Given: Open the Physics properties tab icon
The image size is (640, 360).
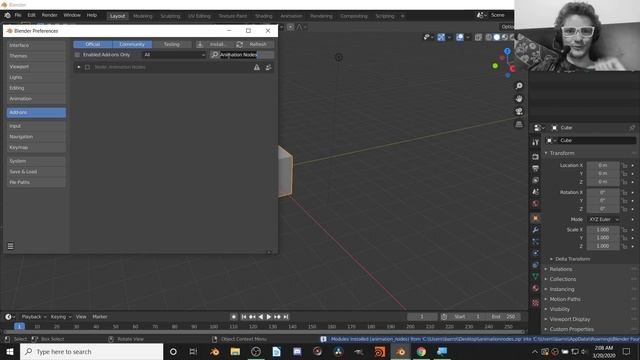Looking at the screenshot, I should tap(536, 253).
